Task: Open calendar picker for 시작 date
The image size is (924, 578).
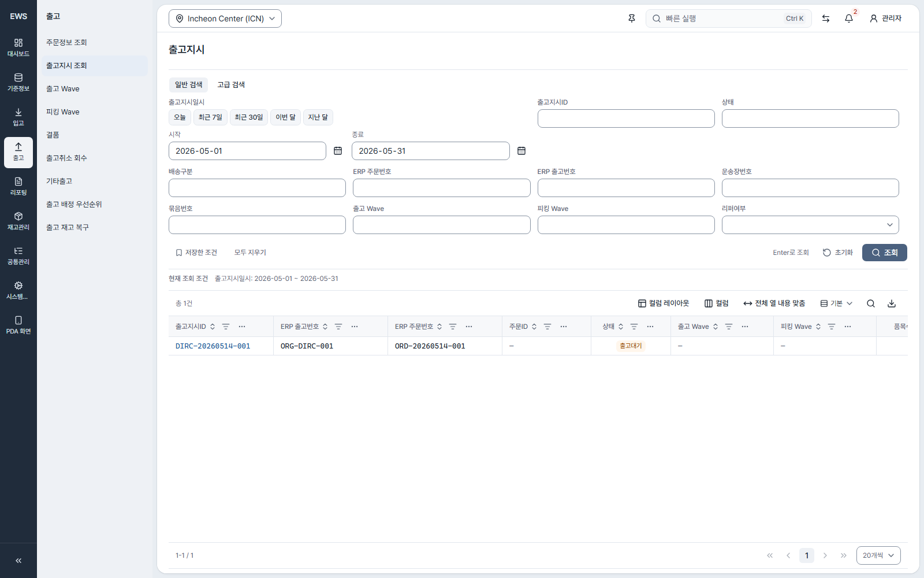Action: [338, 151]
